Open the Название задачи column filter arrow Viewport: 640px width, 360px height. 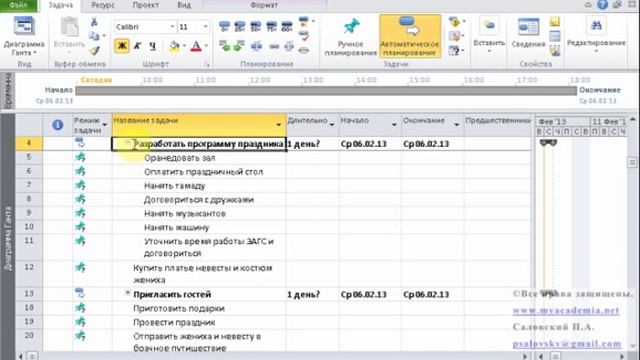click(279, 124)
